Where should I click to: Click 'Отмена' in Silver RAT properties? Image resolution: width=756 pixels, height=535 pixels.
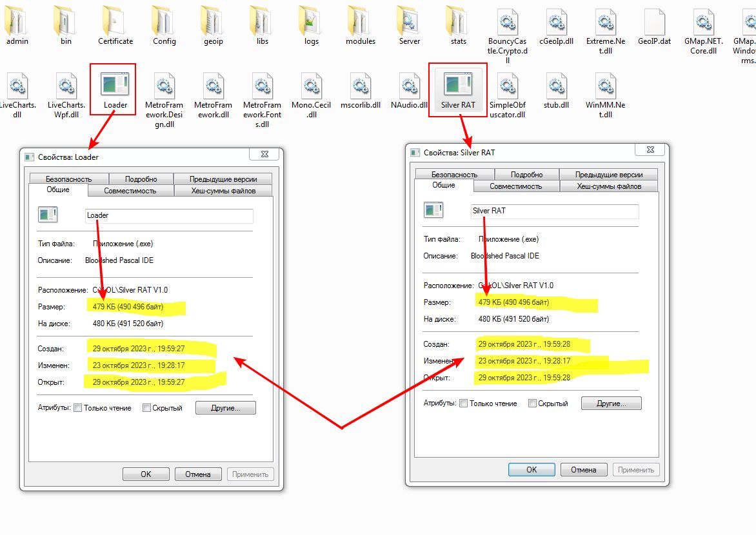coord(584,470)
